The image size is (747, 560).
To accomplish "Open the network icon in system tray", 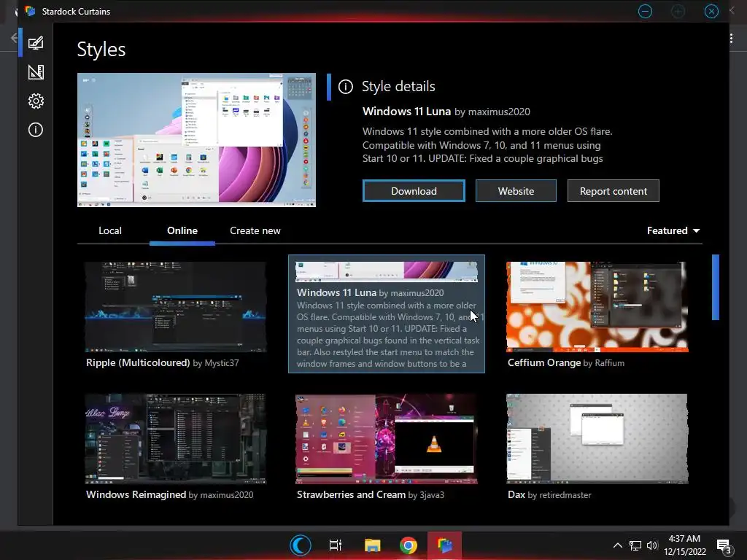I will click(635, 545).
